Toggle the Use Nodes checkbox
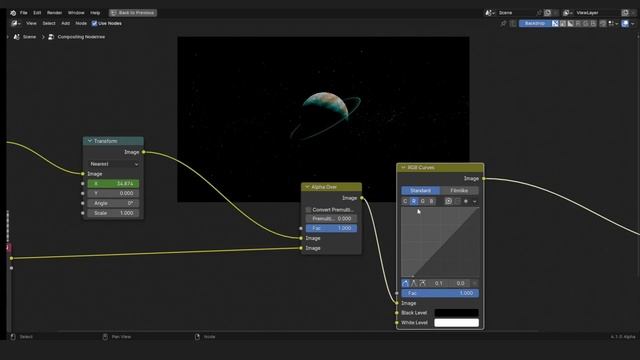 (94, 23)
